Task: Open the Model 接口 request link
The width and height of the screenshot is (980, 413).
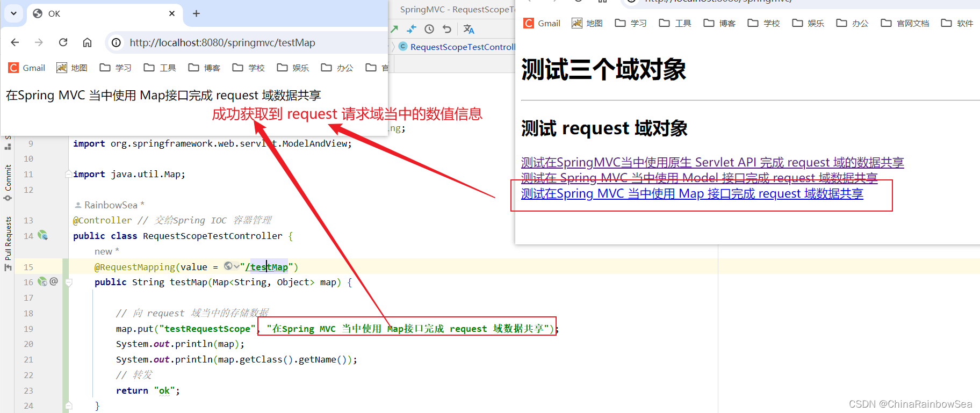Action: coord(699,177)
